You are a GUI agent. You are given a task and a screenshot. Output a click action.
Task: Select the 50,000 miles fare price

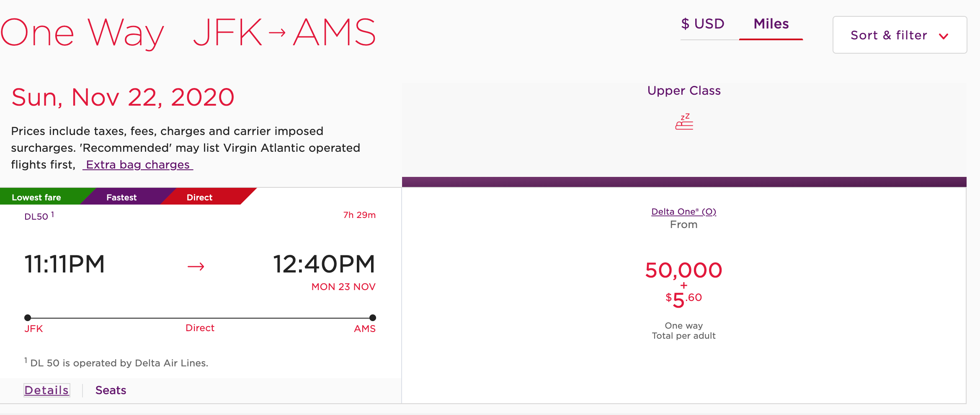(x=683, y=270)
